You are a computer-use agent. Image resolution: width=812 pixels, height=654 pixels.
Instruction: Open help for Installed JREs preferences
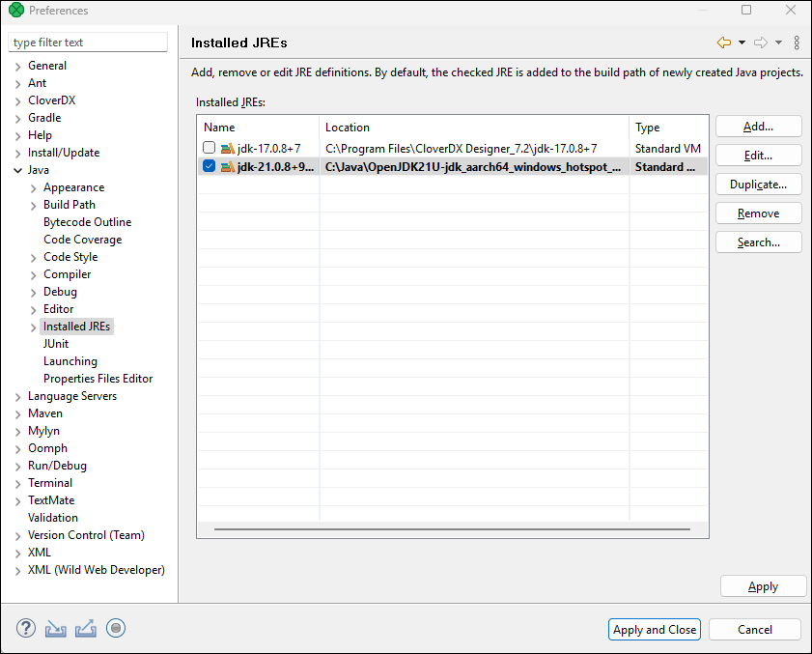(x=25, y=628)
